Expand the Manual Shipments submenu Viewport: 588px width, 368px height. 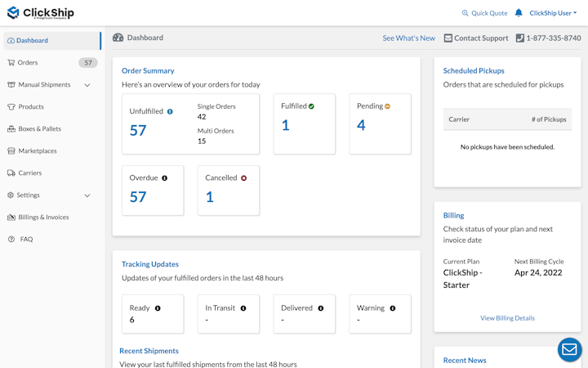87,85
